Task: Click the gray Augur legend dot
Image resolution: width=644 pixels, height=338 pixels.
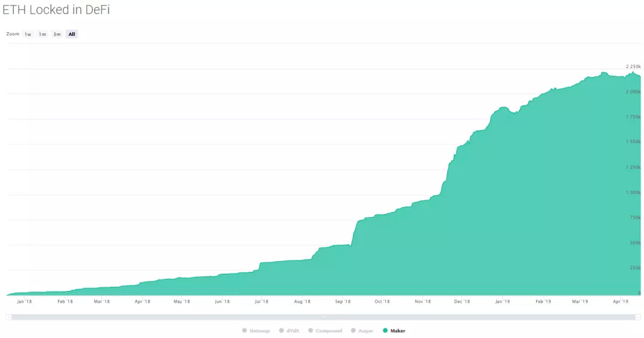Action: [354, 330]
